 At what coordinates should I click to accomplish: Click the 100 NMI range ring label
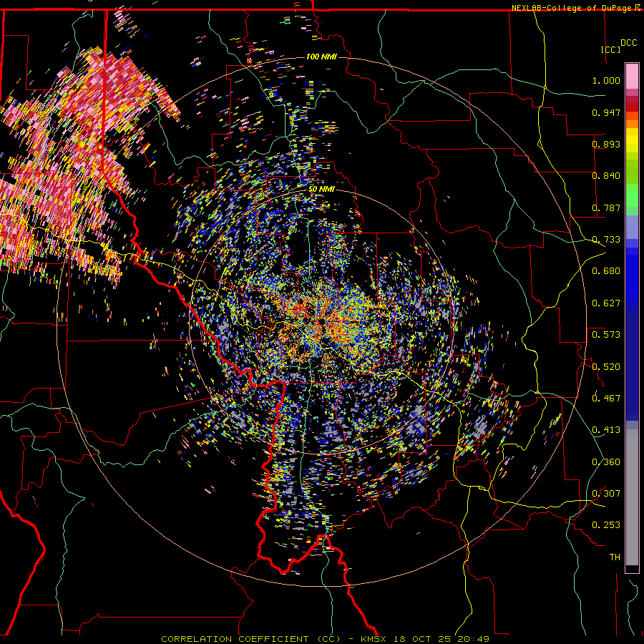321,57
